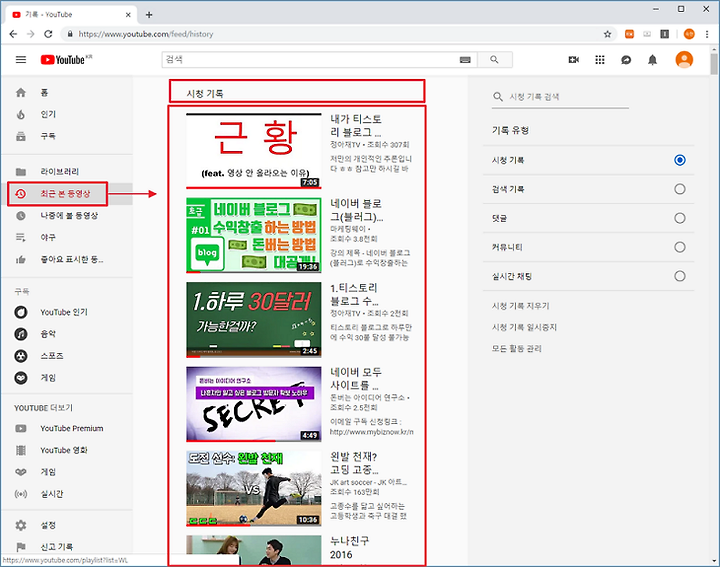Open the 왼발 천재 soccer thumbnail
The height and width of the screenshot is (567, 720).
tap(253, 488)
